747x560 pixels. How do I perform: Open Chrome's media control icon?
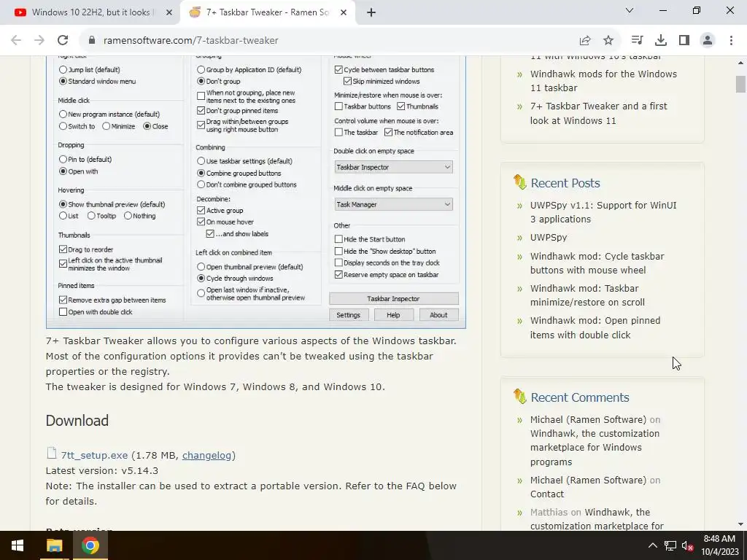pyautogui.click(x=637, y=40)
